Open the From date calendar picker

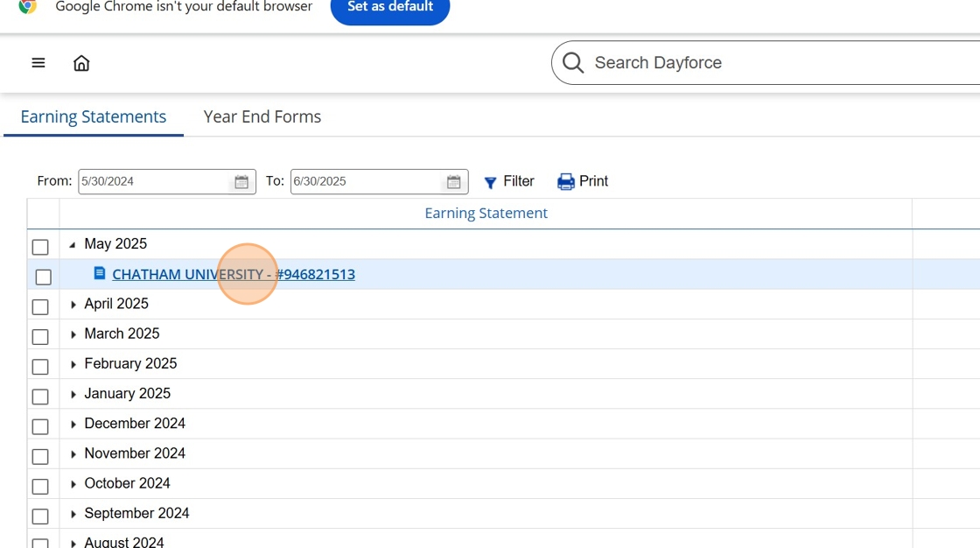click(241, 181)
